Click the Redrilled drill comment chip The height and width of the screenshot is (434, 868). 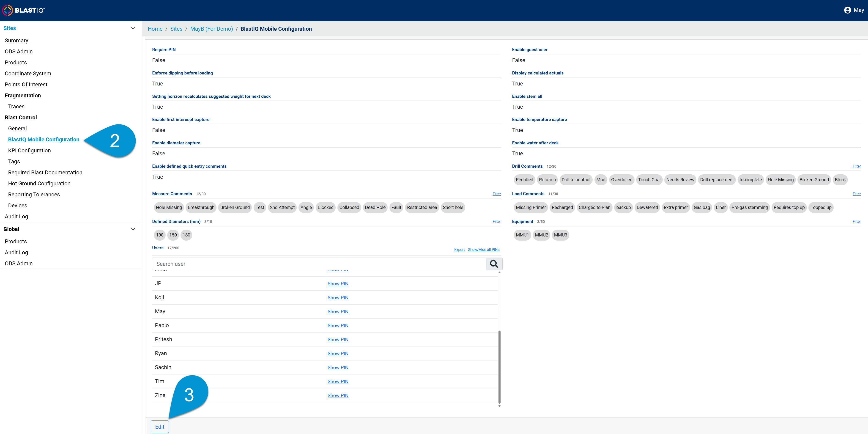[524, 180]
